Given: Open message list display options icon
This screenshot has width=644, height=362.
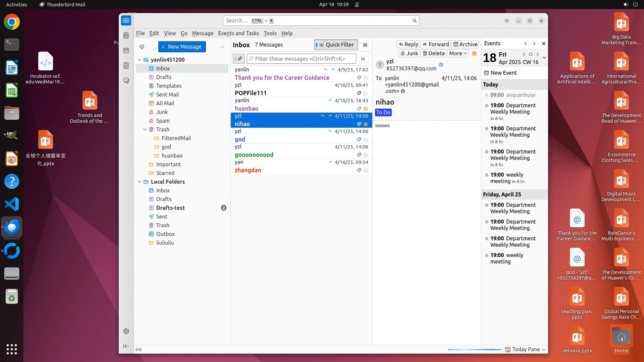Looking at the screenshot, I should pyautogui.click(x=365, y=45).
